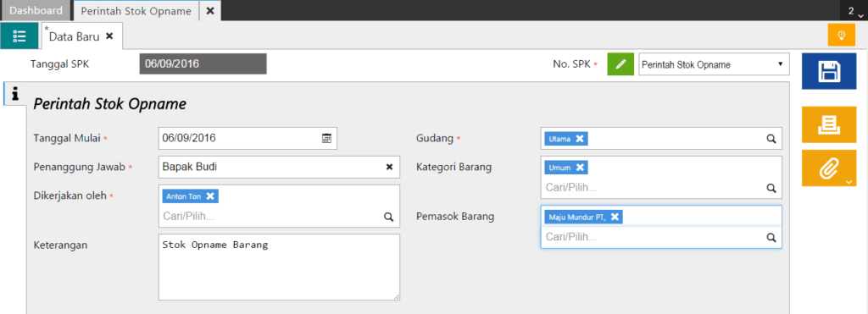
Task: Open the teal list view icon
Action: [x=19, y=36]
